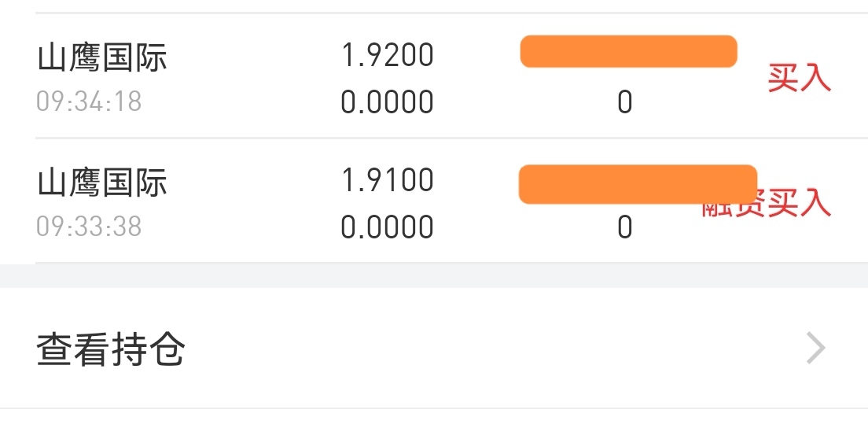Tap the 09:33:38 timestamp
The image size is (868, 428).
click(89, 227)
